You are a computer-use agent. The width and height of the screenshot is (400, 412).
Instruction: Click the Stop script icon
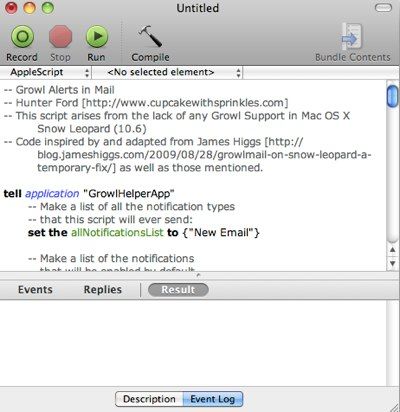(x=60, y=37)
